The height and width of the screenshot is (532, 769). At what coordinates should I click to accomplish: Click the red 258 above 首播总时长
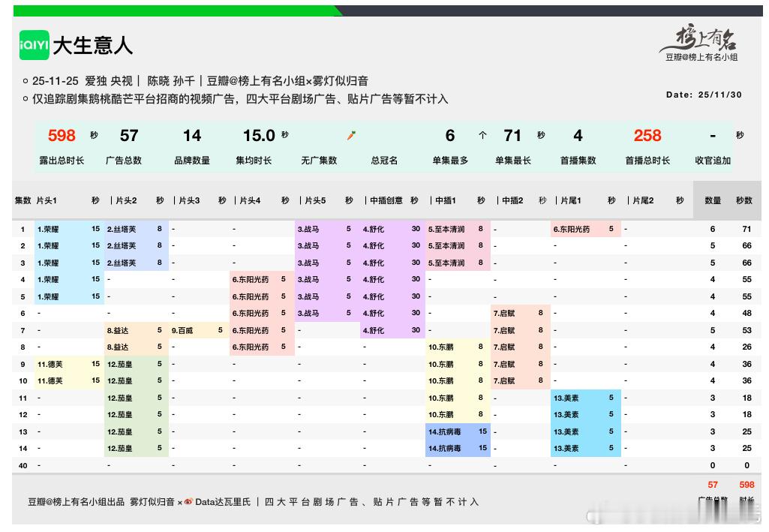647,135
